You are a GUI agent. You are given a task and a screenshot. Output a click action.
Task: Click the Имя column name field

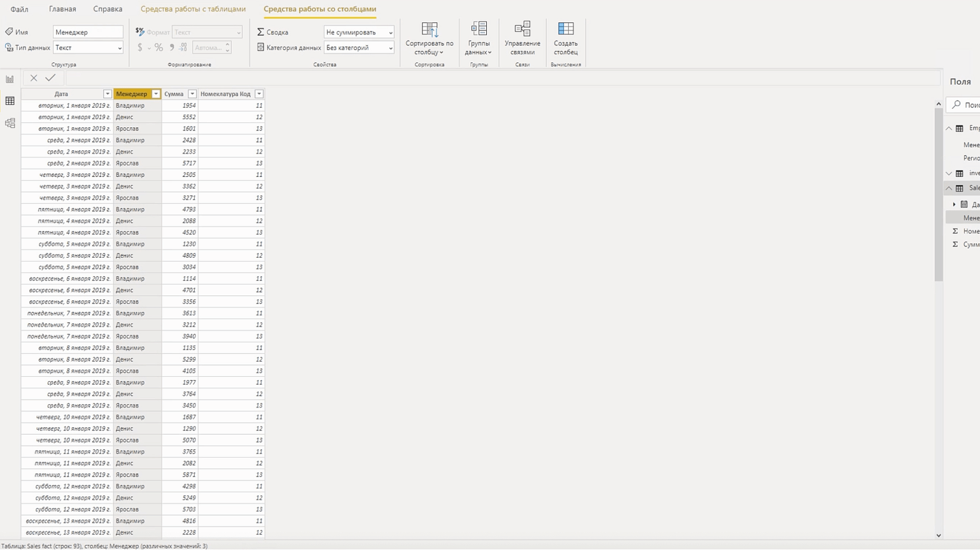tap(88, 32)
